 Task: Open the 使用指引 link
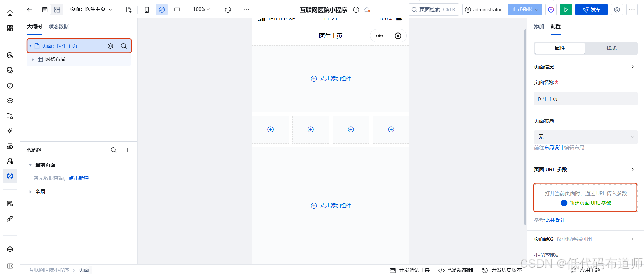(x=554, y=220)
